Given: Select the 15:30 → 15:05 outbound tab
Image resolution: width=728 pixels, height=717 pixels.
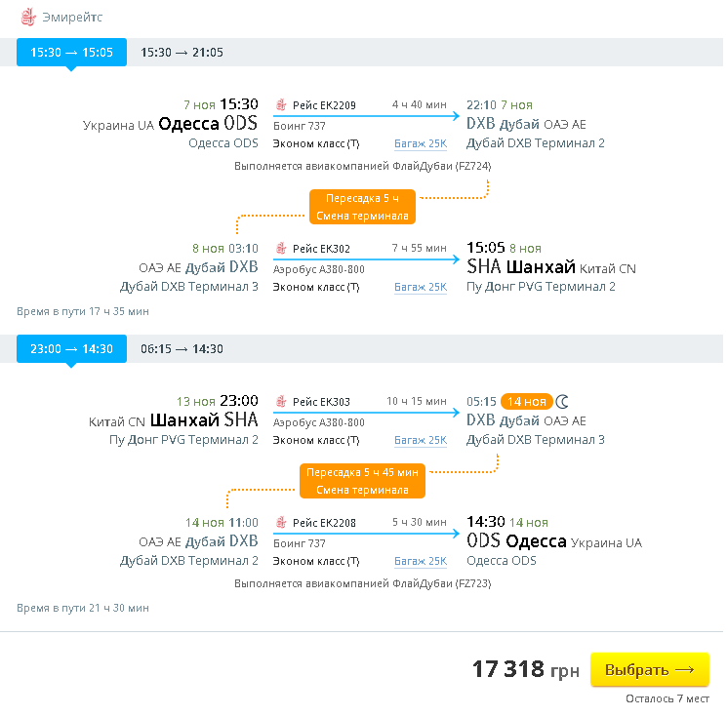Looking at the screenshot, I should (71, 53).
